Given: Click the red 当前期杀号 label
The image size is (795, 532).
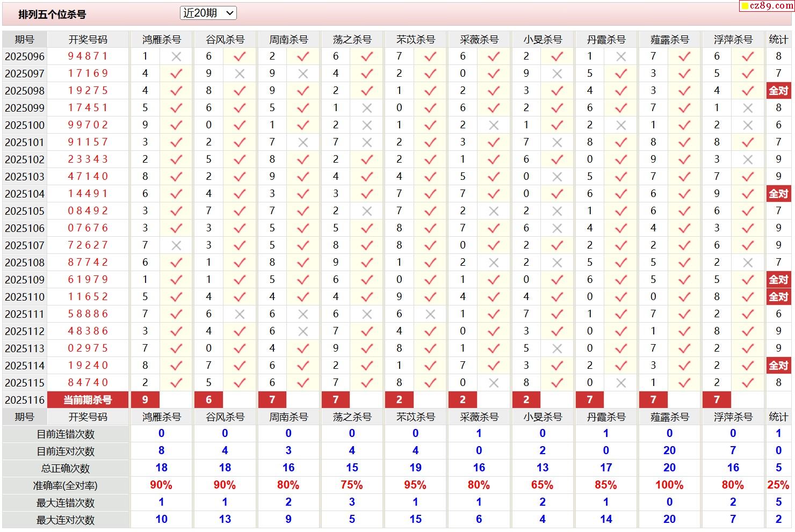Looking at the screenshot, I should (88, 400).
